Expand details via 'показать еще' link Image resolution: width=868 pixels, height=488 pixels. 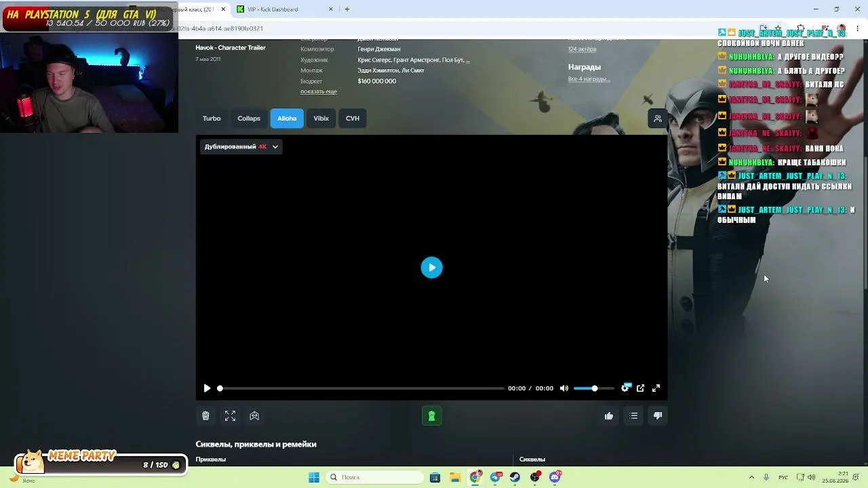(319, 91)
